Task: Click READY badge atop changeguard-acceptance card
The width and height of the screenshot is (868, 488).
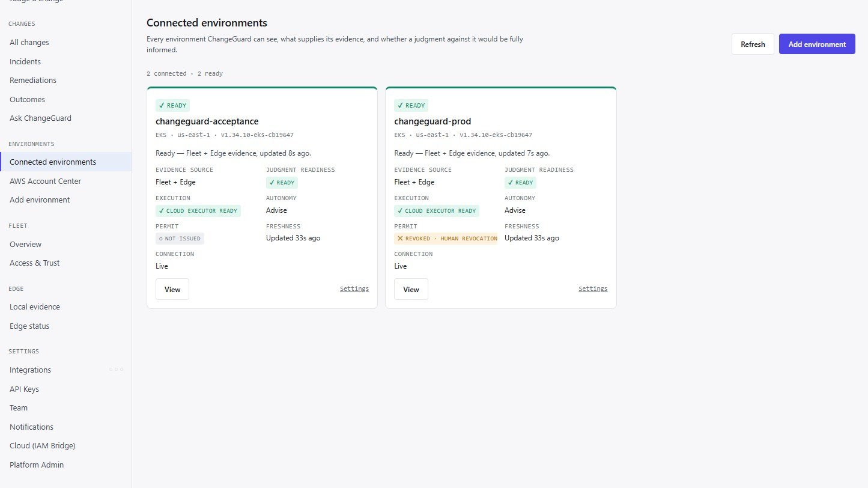Action: (x=172, y=105)
